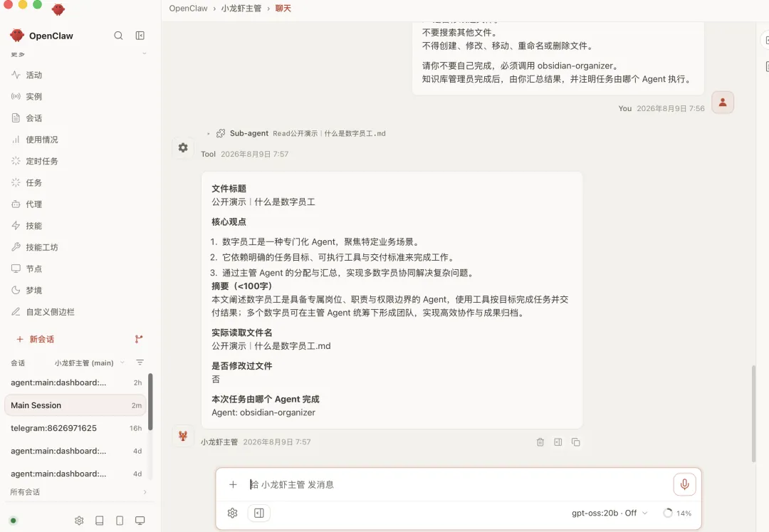
Task: Open settings gear in sidebar footer
Action: [x=79, y=521]
